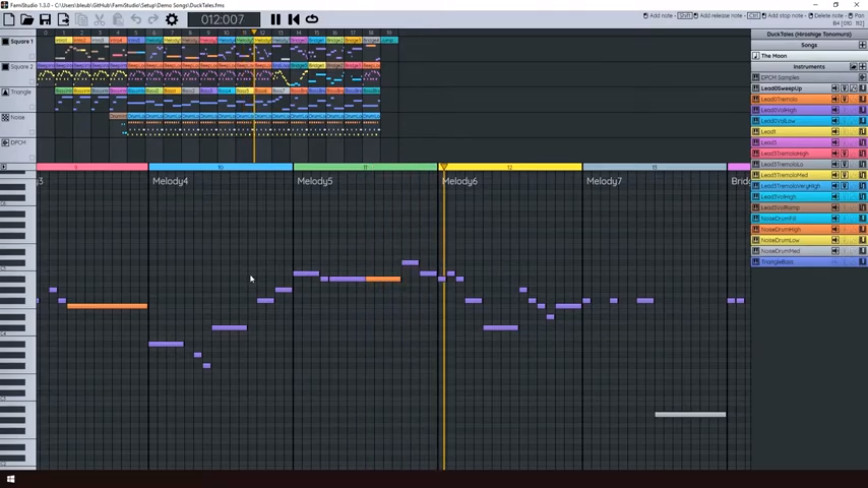Image resolution: width=868 pixels, height=488 pixels.
Task: Open duty cycle envelope of Lead5TremoloMed
Action: tap(862, 175)
